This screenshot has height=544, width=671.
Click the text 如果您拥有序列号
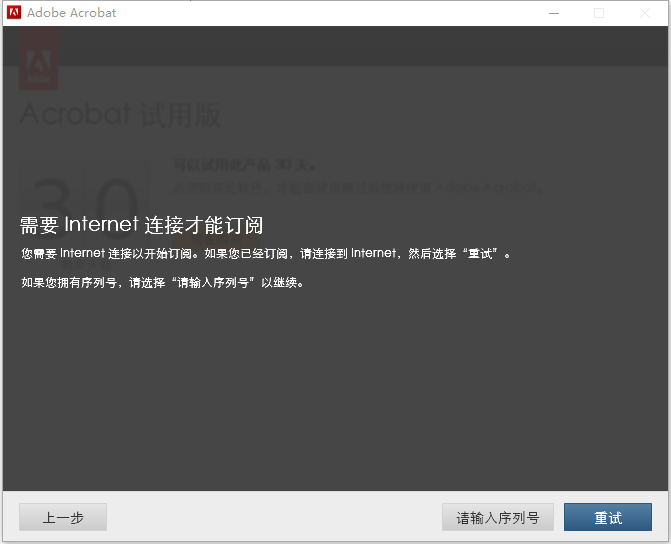tap(69, 282)
